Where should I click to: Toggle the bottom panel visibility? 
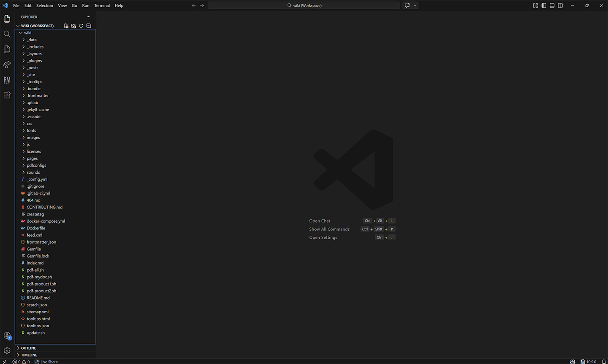tap(552, 5)
